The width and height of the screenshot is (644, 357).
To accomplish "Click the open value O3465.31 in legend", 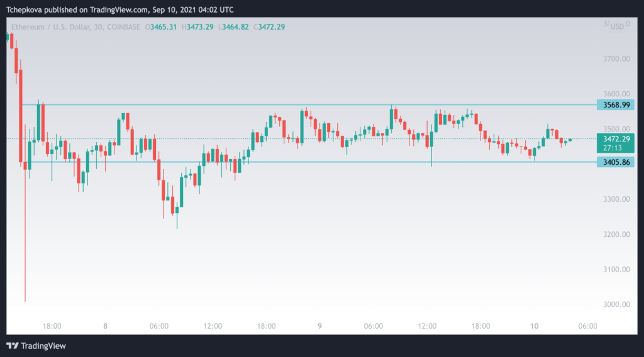I will (160, 27).
